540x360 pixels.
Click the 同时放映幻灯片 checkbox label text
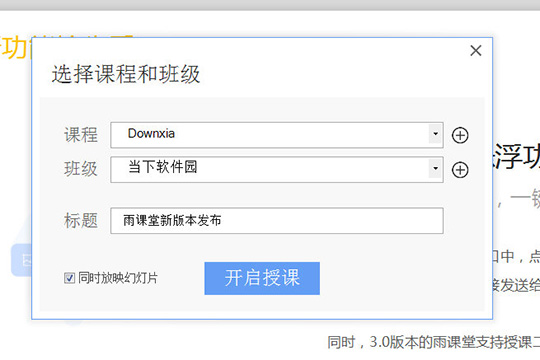click(x=118, y=278)
